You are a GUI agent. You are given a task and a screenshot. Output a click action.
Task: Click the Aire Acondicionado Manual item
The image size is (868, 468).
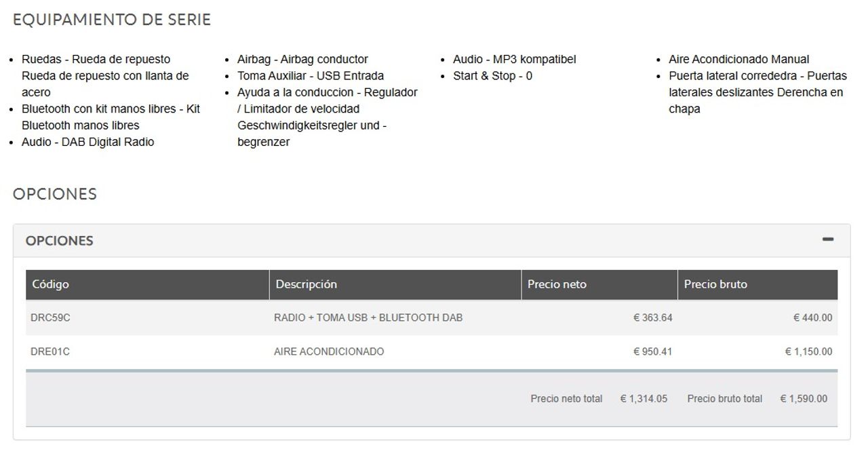point(738,60)
